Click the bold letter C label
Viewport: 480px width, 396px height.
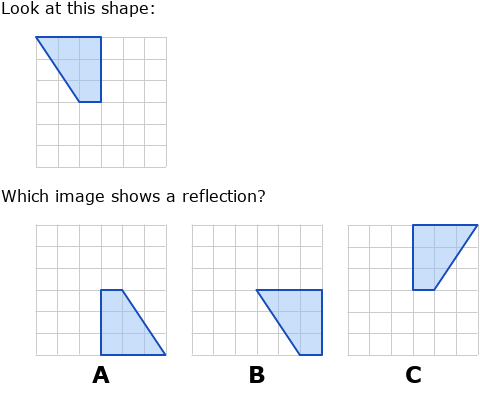413,375
